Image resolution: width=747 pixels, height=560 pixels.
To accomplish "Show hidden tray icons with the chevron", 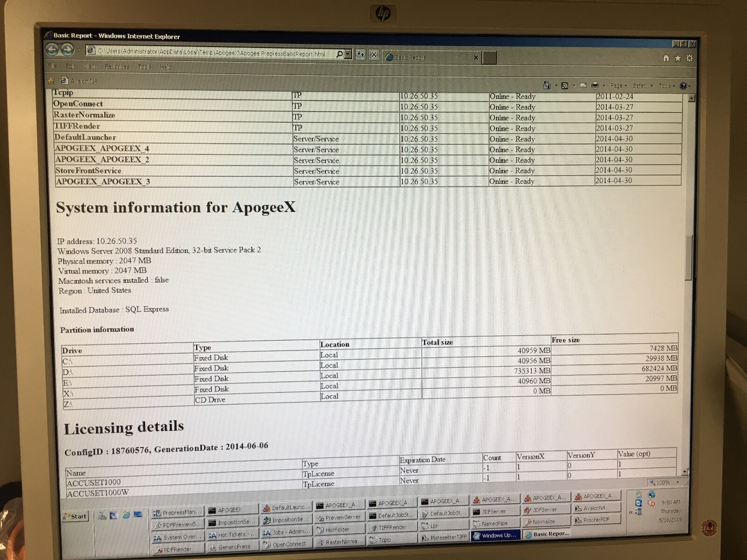I will 631,512.
